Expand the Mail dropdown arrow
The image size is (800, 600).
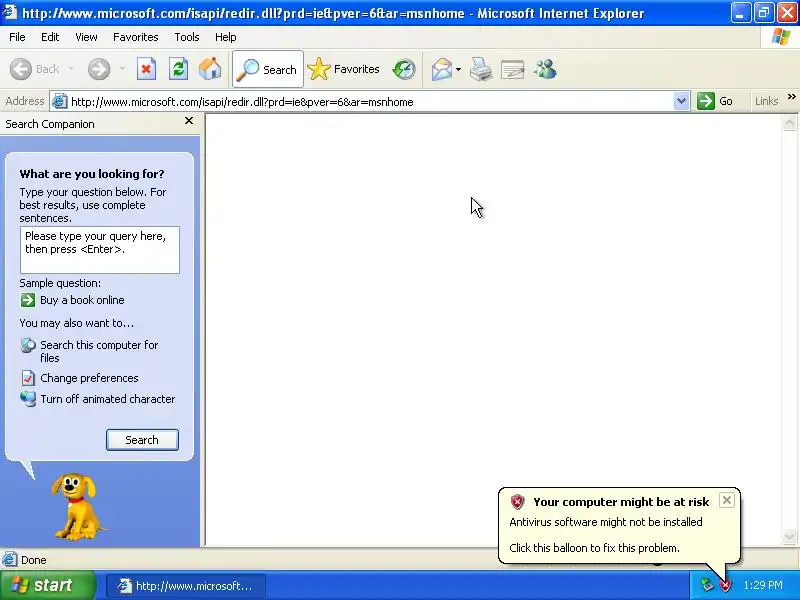click(458, 69)
